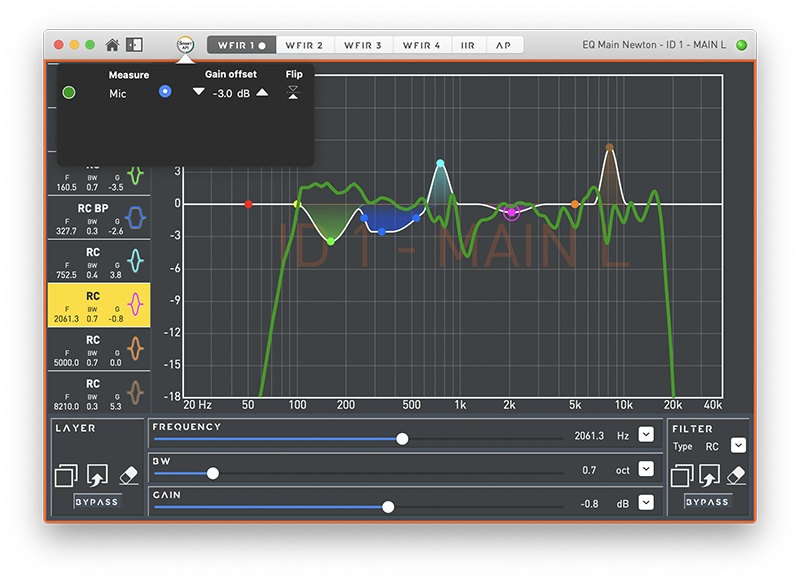Screen dimensions: 800x581
Task: Click the 2061.3 frequency value field
Action: click(589, 436)
